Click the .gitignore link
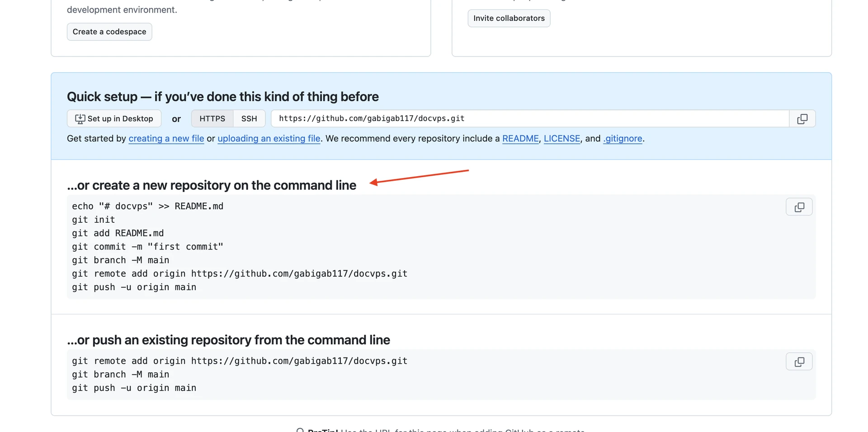 click(x=623, y=139)
